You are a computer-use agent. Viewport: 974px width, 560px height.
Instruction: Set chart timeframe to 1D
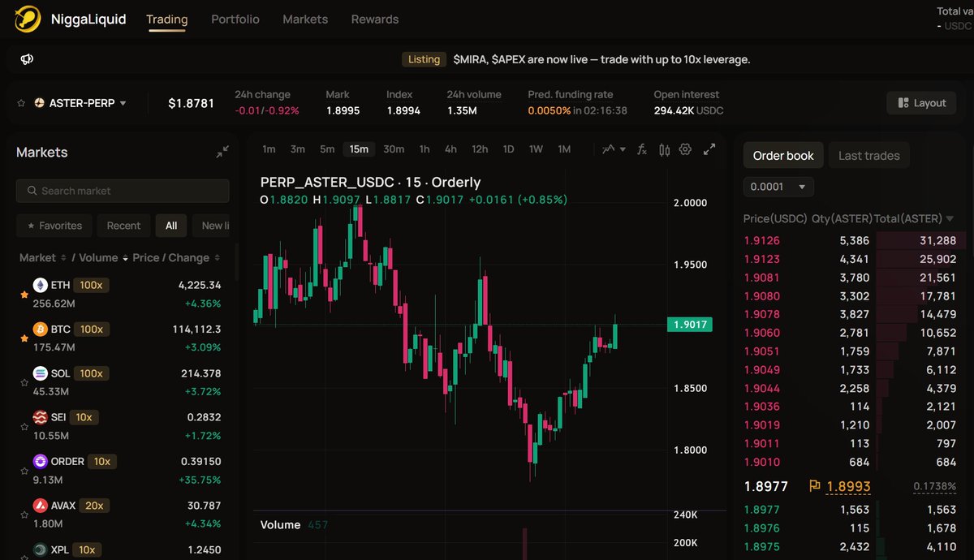(509, 149)
